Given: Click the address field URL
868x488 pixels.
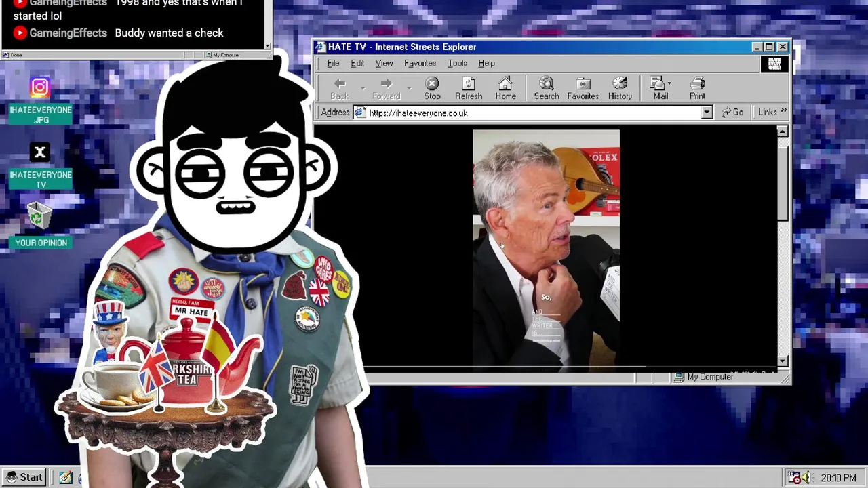Looking at the screenshot, I should point(418,113).
